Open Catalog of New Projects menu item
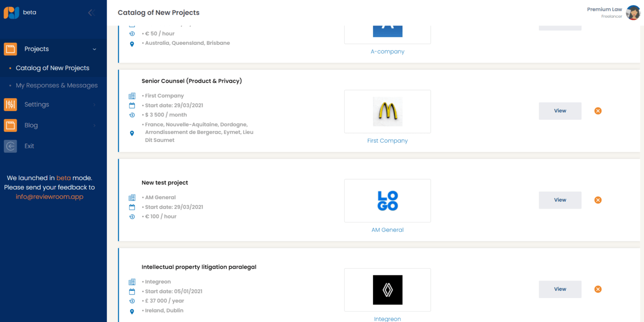The height and width of the screenshot is (322, 644). [52, 68]
